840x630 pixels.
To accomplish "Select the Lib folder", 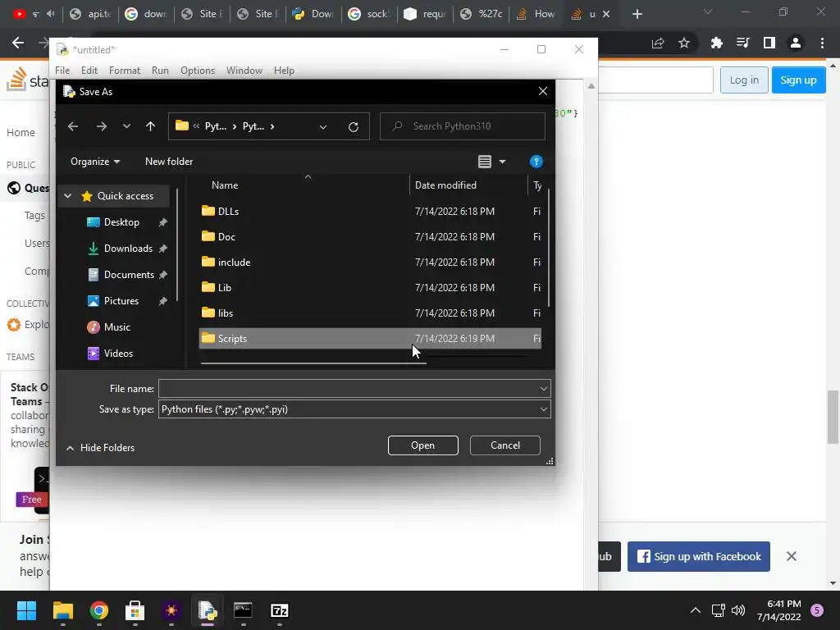I will pyautogui.click(x=370, y=288).
